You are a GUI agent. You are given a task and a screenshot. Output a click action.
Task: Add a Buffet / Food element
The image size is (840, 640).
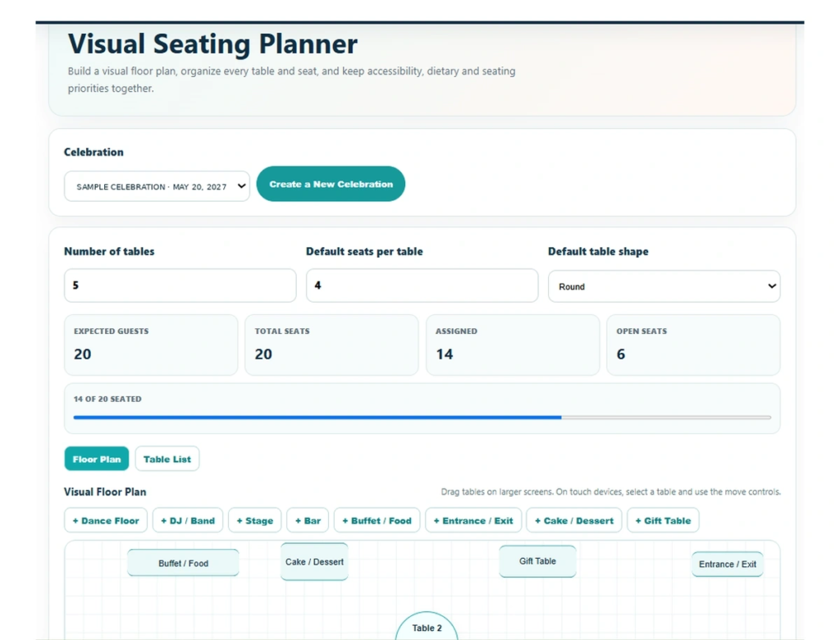[x=377, y=520]
